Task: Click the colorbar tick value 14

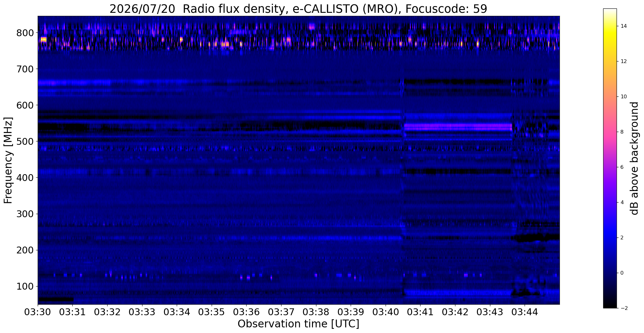Action: point(624,26)
